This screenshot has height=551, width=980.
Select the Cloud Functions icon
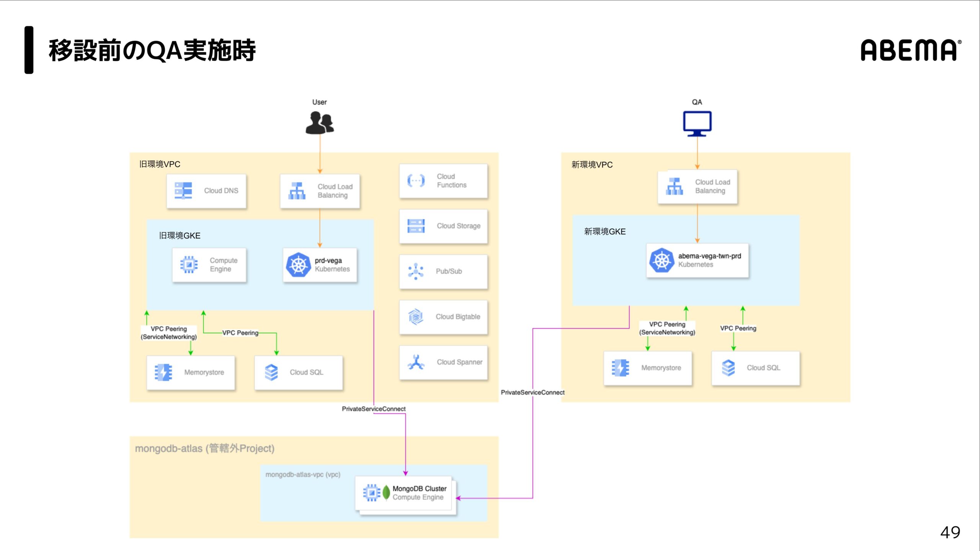(x=416, y=181)
